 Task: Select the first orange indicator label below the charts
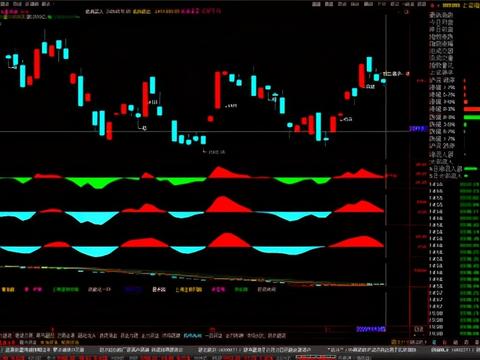point(8,289)
